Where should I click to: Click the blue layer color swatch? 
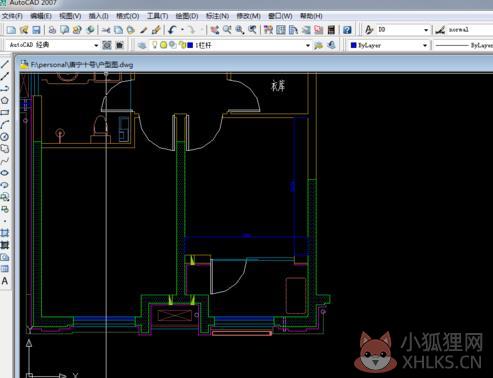coord(190,45)
